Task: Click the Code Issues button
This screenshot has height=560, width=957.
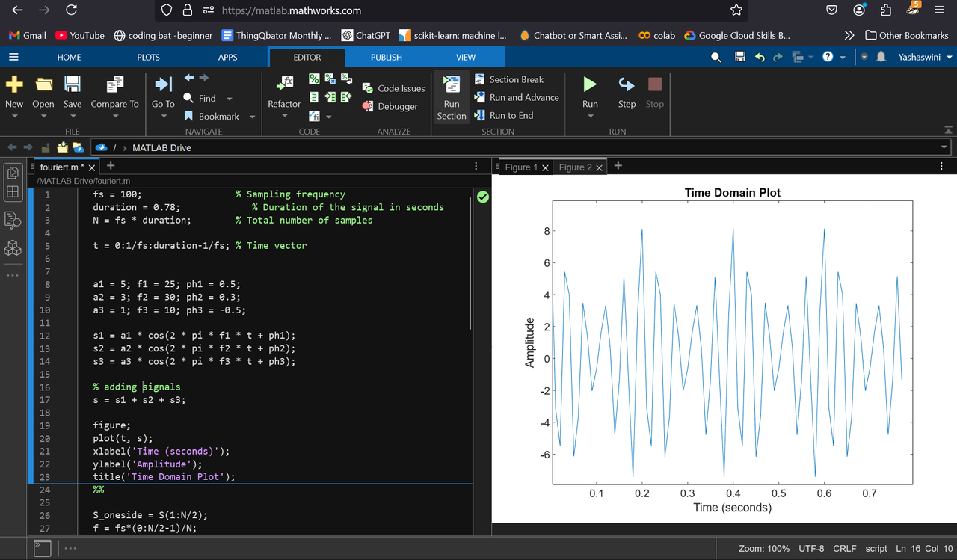Action: coord(394,88)
